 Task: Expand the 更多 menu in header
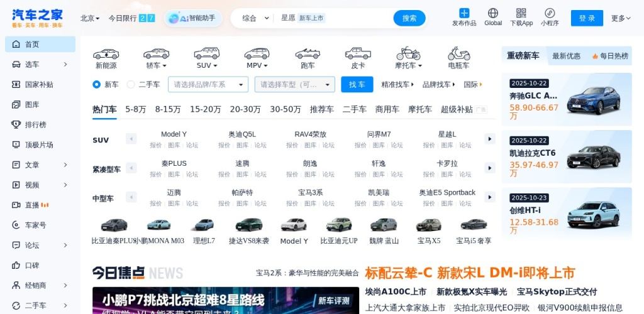coord(621,18)
